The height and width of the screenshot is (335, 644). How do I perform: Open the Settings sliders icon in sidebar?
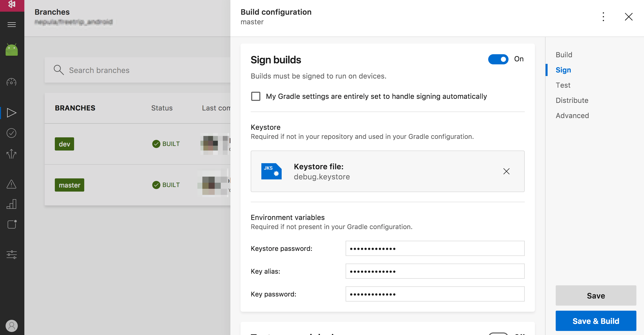[12, 254]
